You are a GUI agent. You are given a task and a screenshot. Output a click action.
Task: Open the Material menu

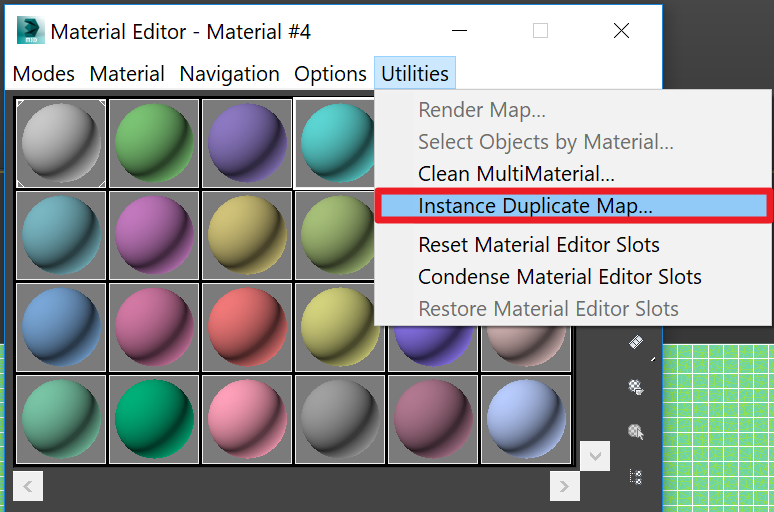127,74
